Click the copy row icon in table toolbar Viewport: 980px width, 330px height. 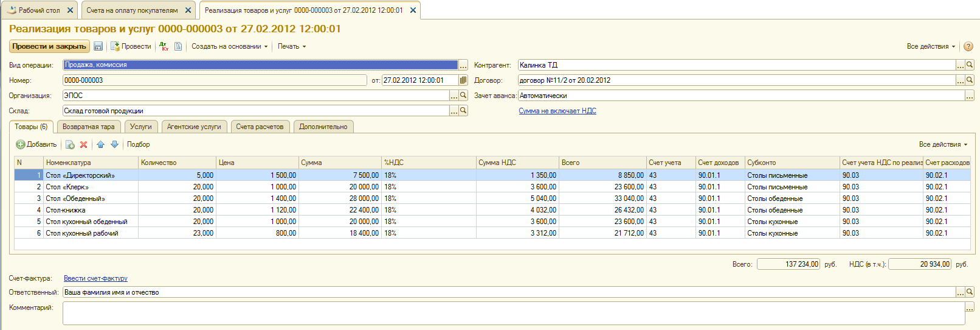click(x=70, y=144)
